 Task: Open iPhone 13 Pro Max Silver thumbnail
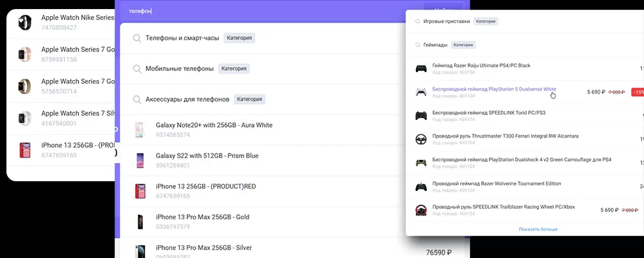point(140,252)
